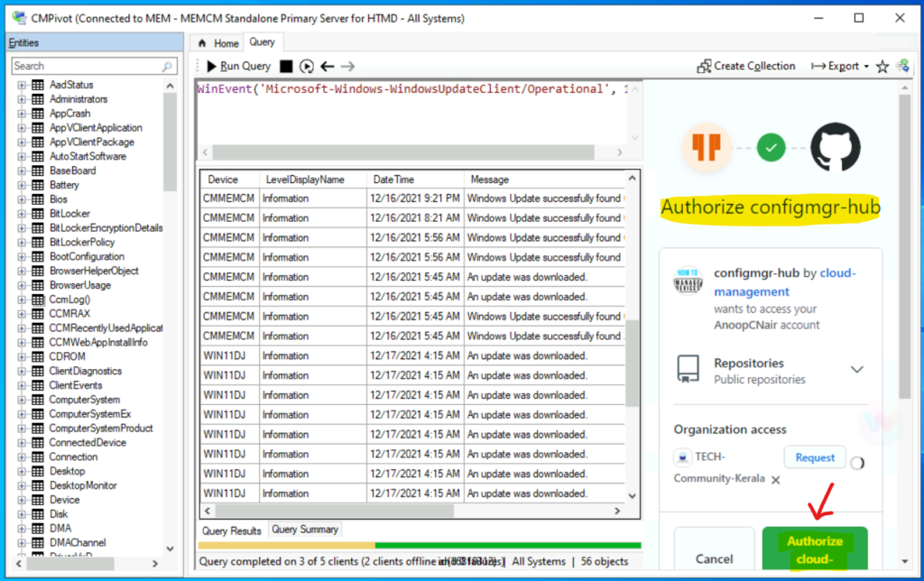Click the TECH- organization avatar icon

click(682, 457)
